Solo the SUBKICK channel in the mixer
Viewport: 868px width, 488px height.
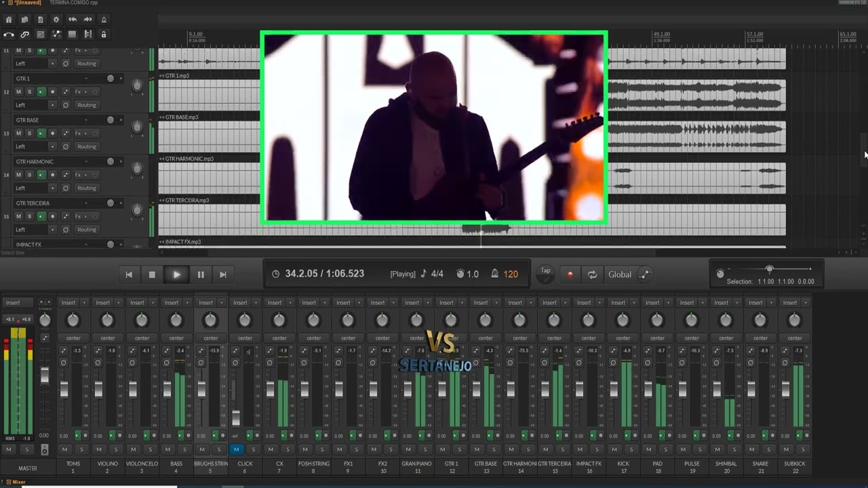point(803,449)
